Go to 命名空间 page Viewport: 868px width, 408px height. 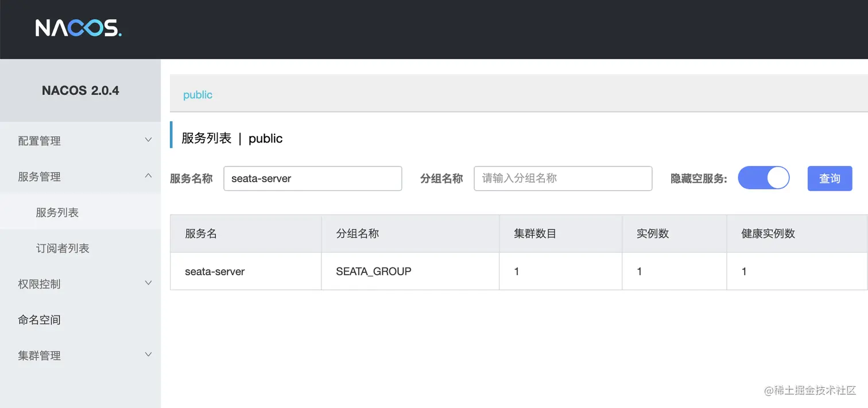click(x=80, y=320)
